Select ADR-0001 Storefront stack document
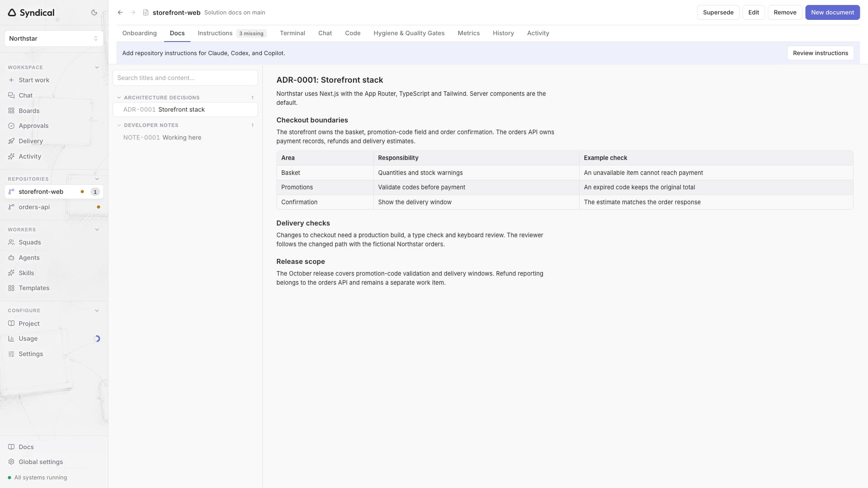Image resolution: width=868 pixels, height=488 pixels. (185, 109)
